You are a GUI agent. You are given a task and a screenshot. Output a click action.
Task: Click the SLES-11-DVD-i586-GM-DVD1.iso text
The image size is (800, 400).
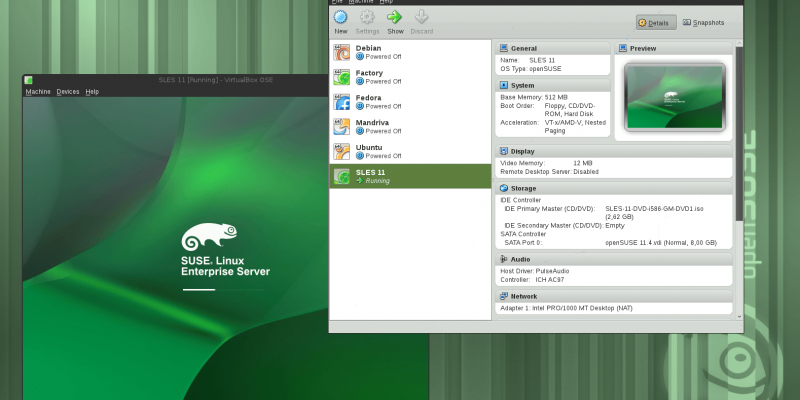click(x=654, y=209)
